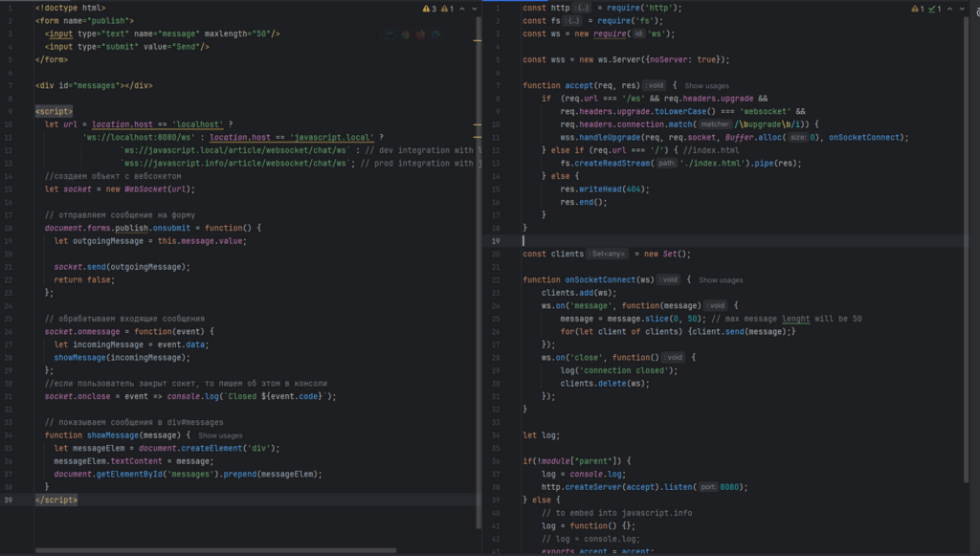
Task: Click the 'matcher:' parameter hint
Action: coord(715,124)
